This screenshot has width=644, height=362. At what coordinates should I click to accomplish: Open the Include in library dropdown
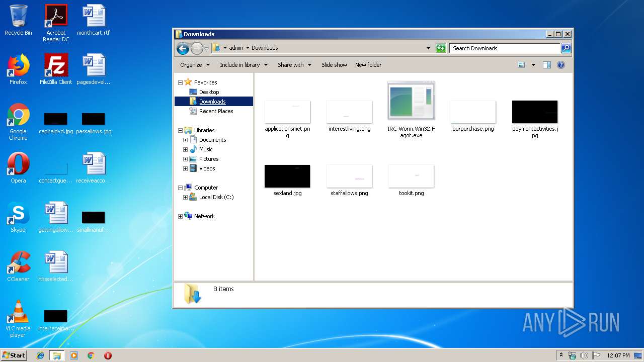pos(244,65)
